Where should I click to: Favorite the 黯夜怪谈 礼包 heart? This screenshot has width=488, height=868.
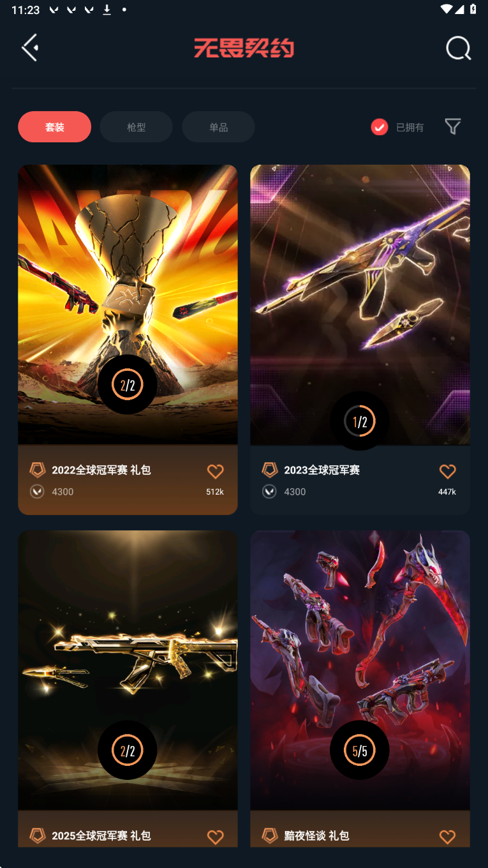coord(448,837)
